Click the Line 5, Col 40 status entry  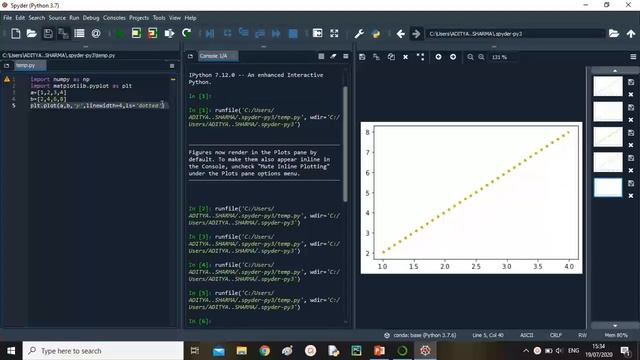pyautogui.click(x=488, y=335)
